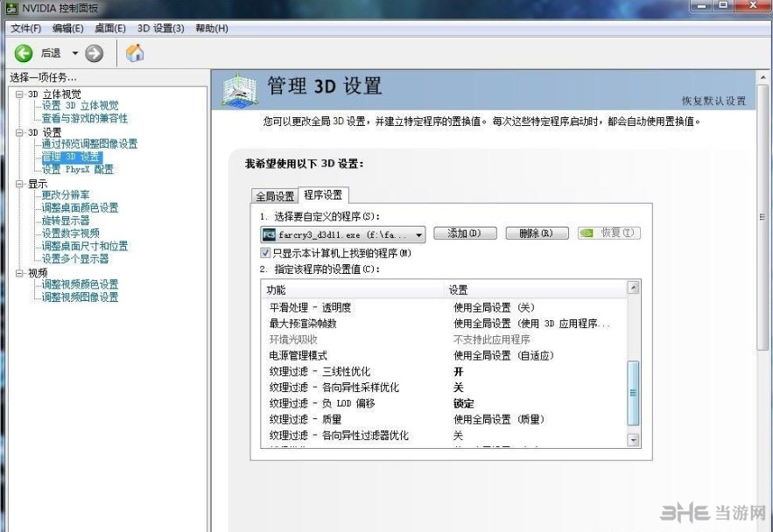Click the 环境光吸收 row
The height and width of the screenshot is (532, 773).
pos(444,339)
